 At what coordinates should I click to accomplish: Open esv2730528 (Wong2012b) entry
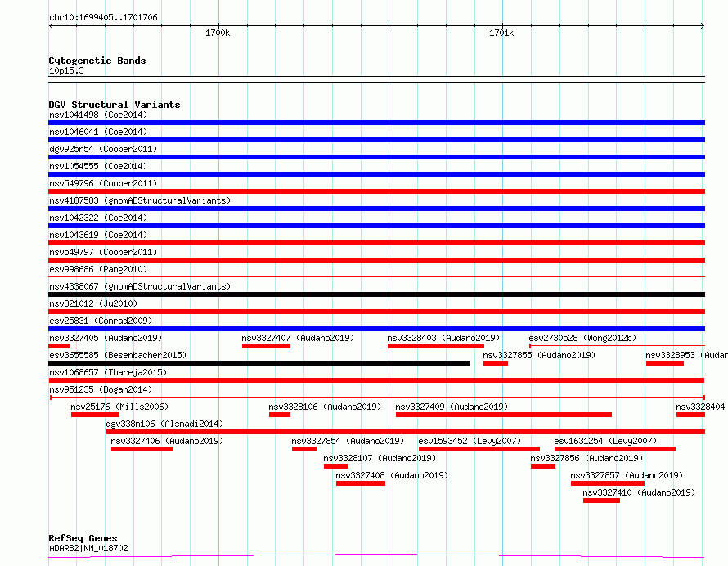pyautogui.click(x=582, y=338)
